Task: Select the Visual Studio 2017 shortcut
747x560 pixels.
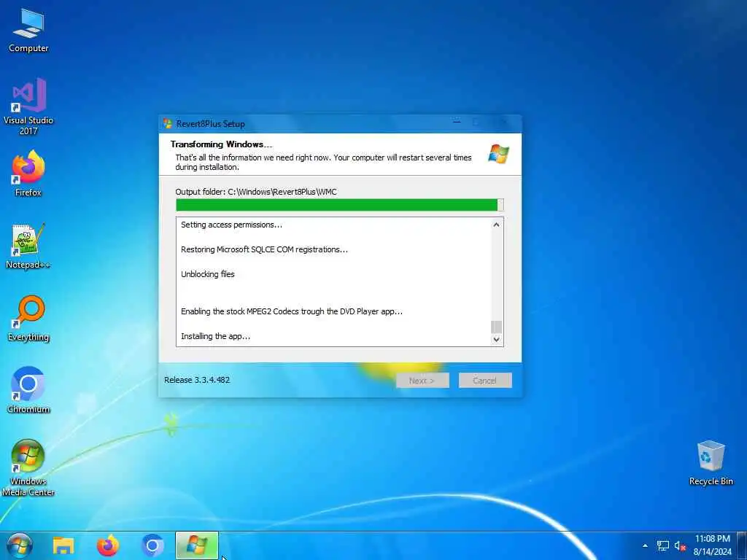Action: point(28,107)
